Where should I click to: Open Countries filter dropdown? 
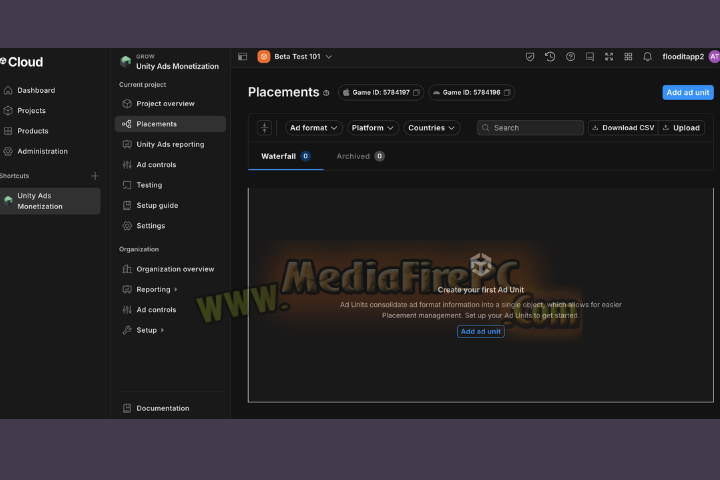coord(432,128)
